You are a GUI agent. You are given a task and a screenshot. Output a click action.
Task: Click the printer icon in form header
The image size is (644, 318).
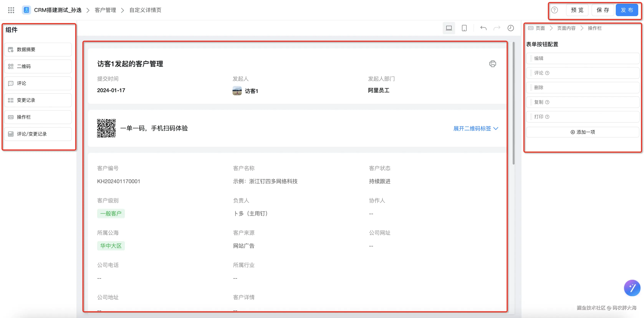pyautogui.click(x=493, y=64)
